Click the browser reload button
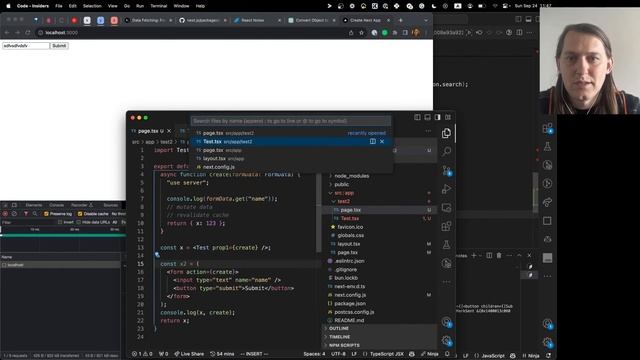This screenshot has height=360, width=640. (28, 33)
